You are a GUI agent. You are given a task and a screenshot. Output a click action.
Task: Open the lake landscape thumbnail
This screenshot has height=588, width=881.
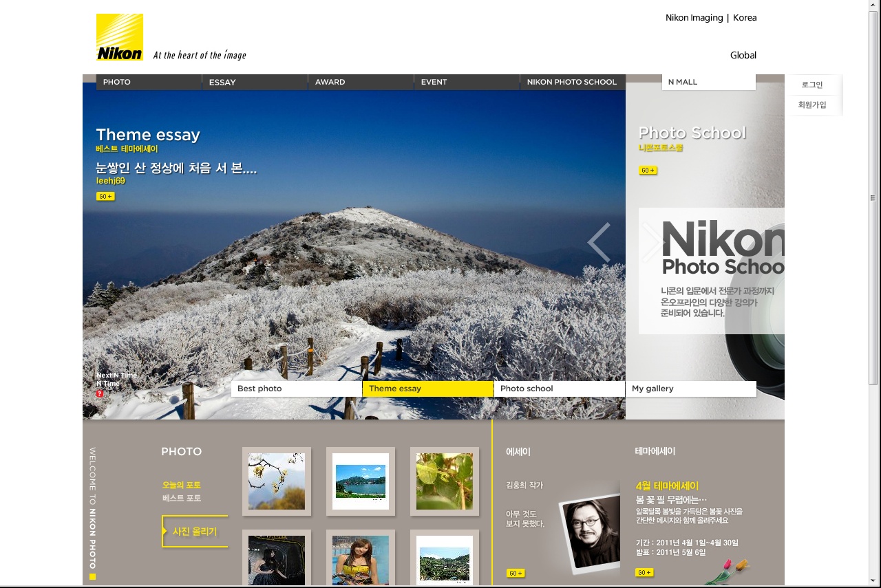361,481
